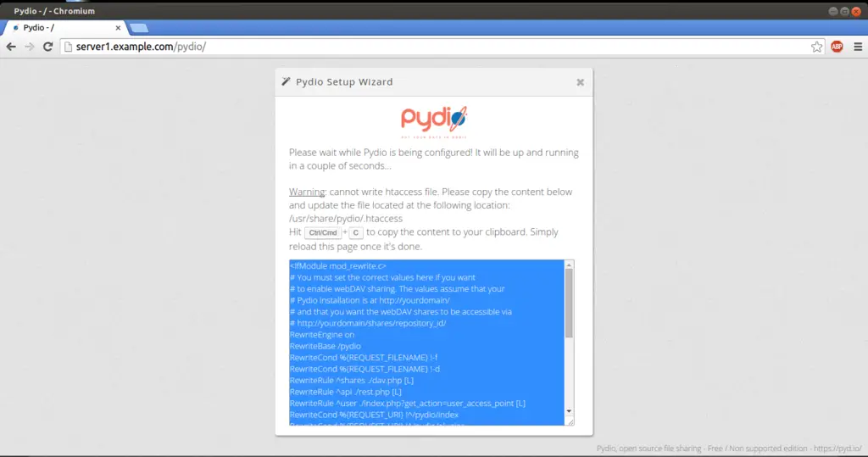The height and width of the screenshot is (457, 868).
Task: Click the 'Pydio Setup Wizard' title text
Action: pos(344,82)
